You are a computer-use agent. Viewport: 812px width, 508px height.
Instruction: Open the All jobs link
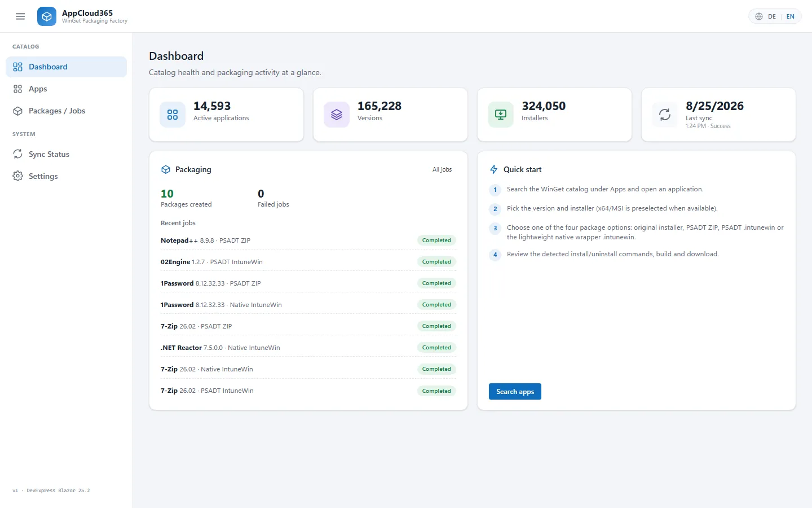point(442,169)
